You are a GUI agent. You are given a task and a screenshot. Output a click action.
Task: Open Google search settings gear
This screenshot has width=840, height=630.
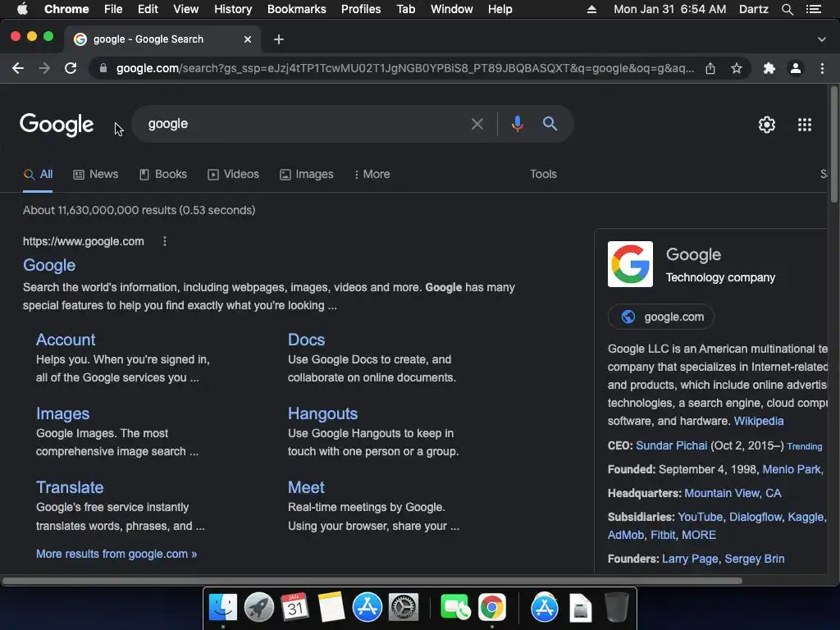(x=767, y=125)
